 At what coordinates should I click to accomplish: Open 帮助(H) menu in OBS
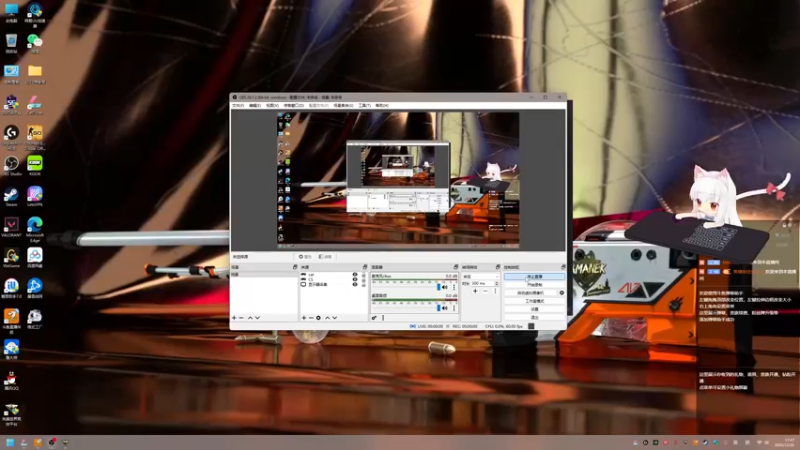(382, 106)
